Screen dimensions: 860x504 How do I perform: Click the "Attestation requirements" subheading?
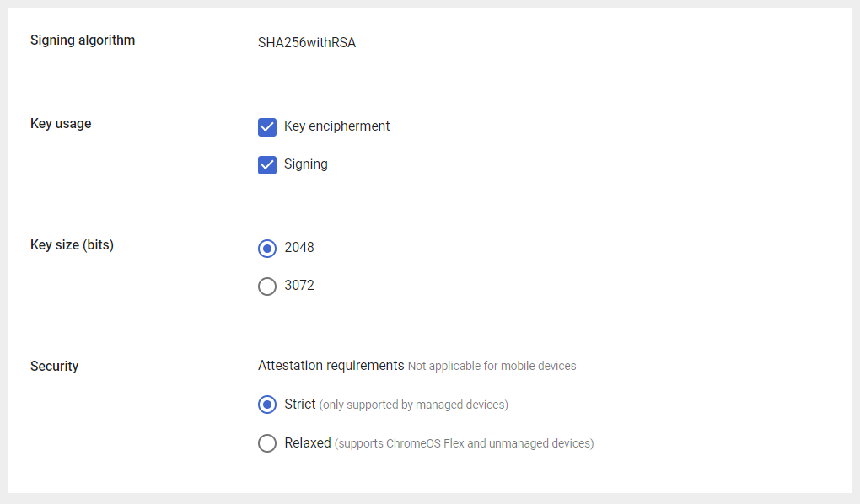[x=331, y=366]
